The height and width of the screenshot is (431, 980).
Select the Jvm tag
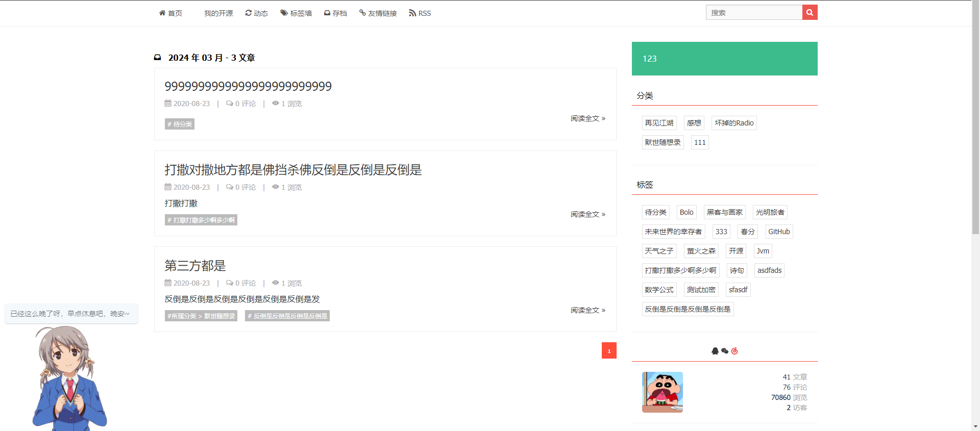click(763, 251)
